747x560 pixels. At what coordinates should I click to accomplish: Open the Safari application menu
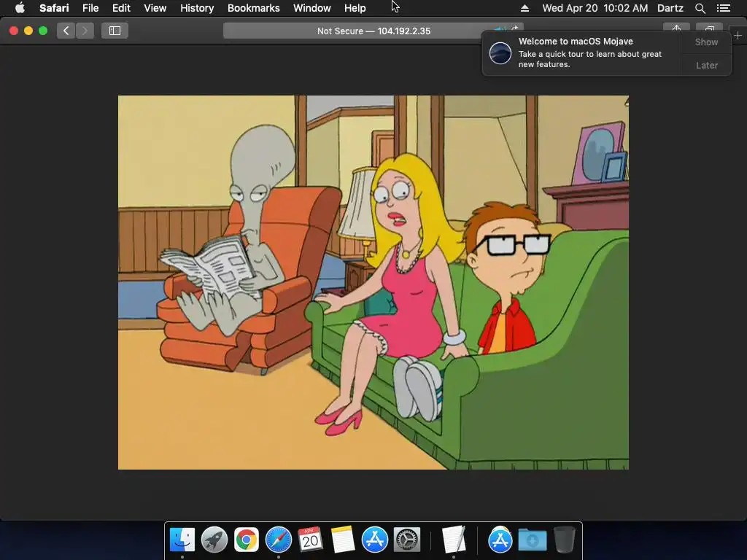[54, 8]
